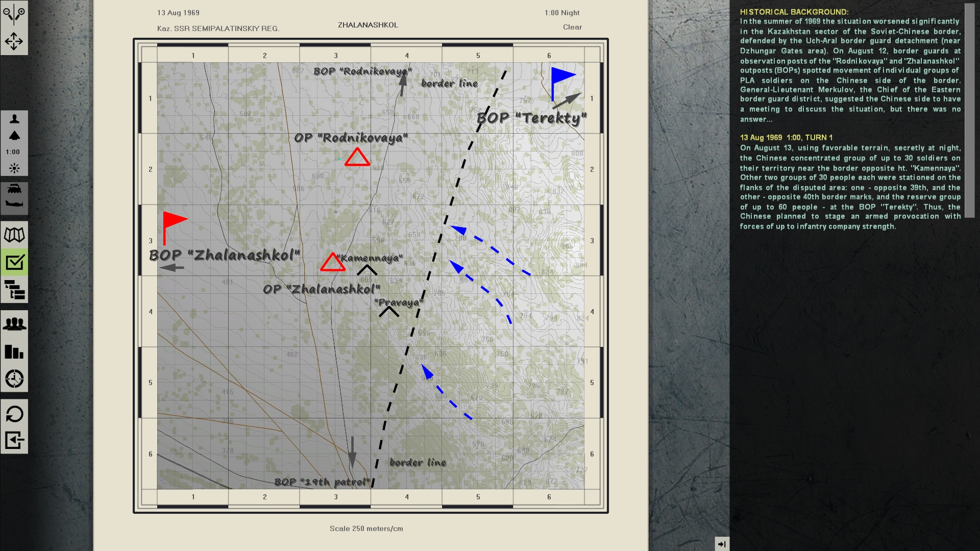This screenshot has height=551, width=980.
Task: Click the restart/undo circular arrow icon
Action: point(14,415)
